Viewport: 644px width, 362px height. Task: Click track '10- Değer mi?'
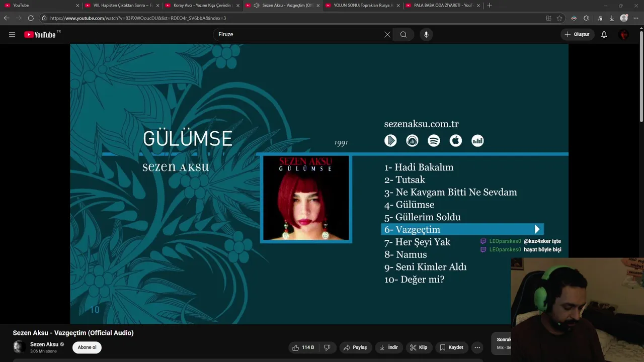415,280
